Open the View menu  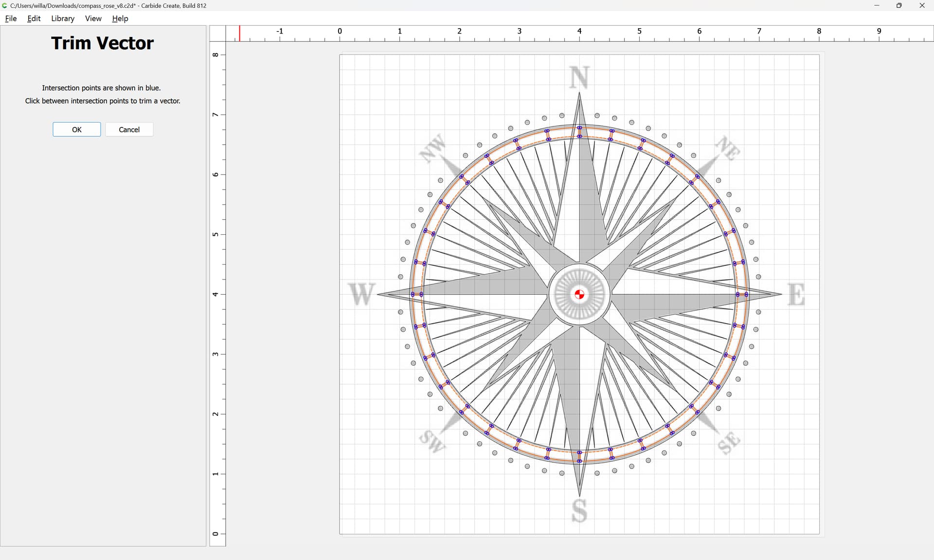93,18
